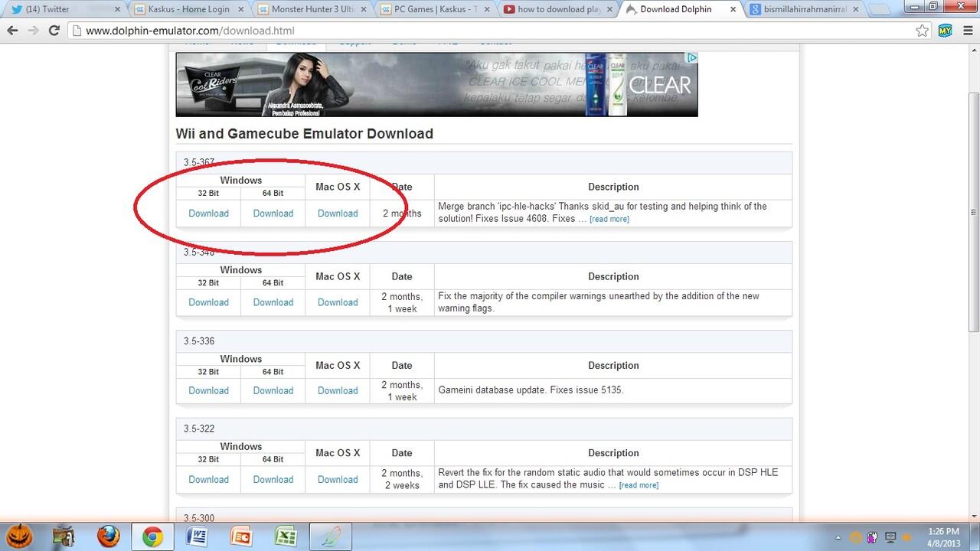Switch to Kaskus - Home Login tab
The height and width of the screenshot is (551, 980).
188,9
